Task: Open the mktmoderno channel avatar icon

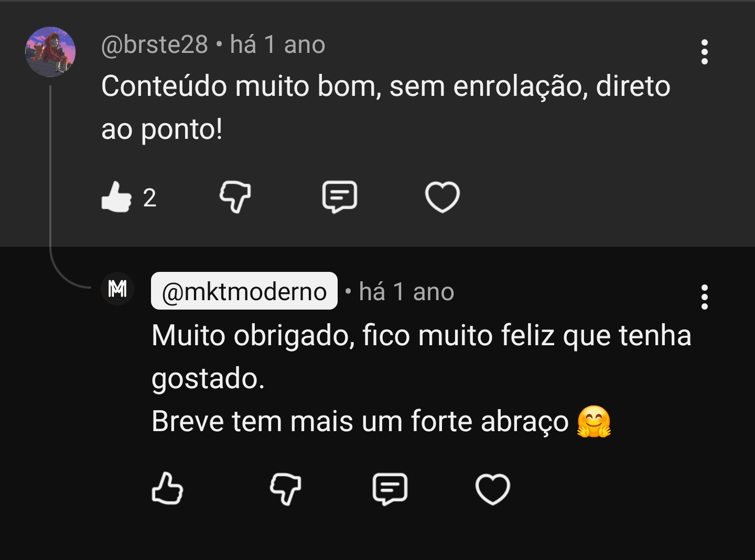Action: click(117, 289)
